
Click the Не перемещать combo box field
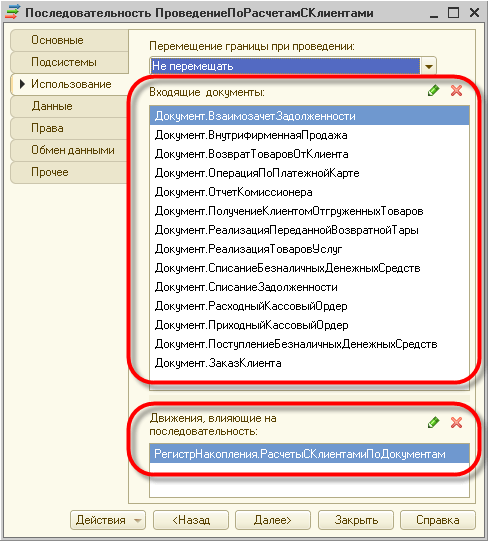click(285, 66)
